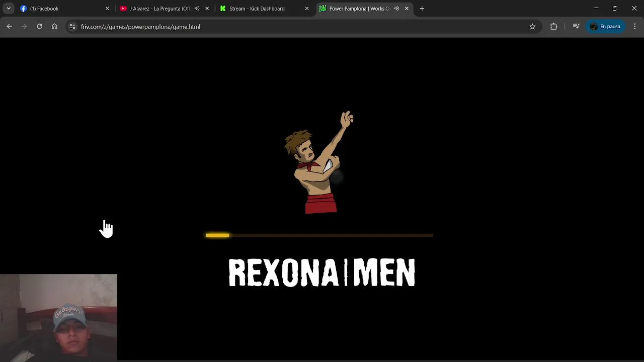Switch to the Stream - Kick Dashboard tab
Screen dimensions: 644x362
point(264,9)
